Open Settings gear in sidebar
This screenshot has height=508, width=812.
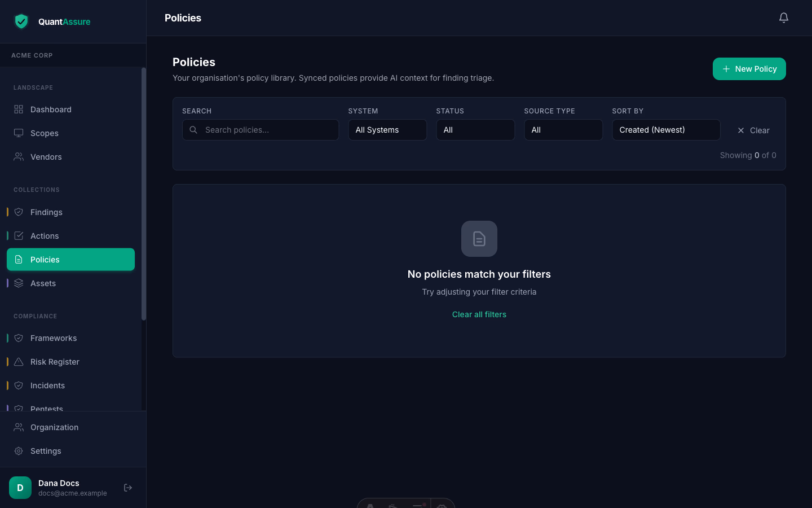click(19, 451)
